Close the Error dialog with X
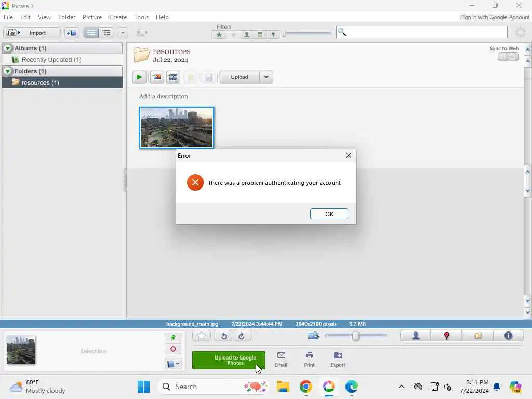This screenshot has height=399, width=532. coord(349,155)
